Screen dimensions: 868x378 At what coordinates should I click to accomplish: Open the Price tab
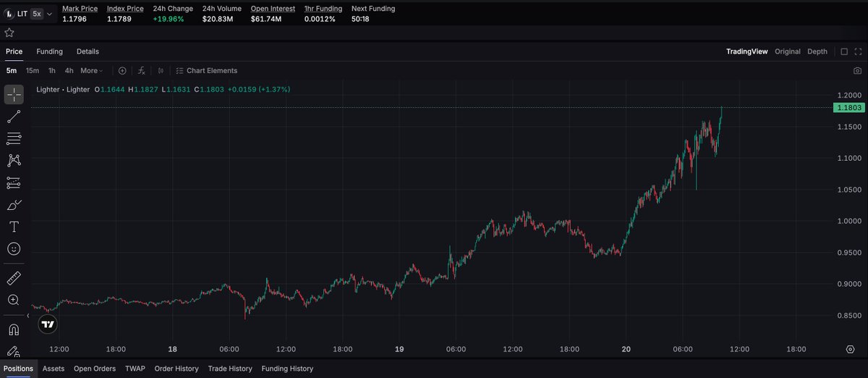[x=14, y=51]
